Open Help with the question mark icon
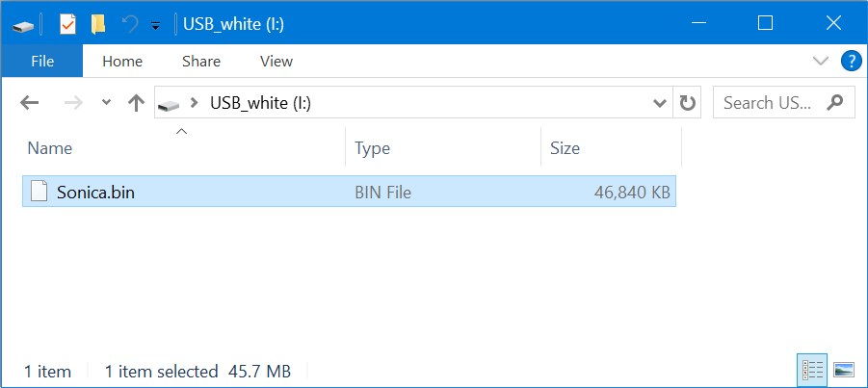 click(851, 61)
